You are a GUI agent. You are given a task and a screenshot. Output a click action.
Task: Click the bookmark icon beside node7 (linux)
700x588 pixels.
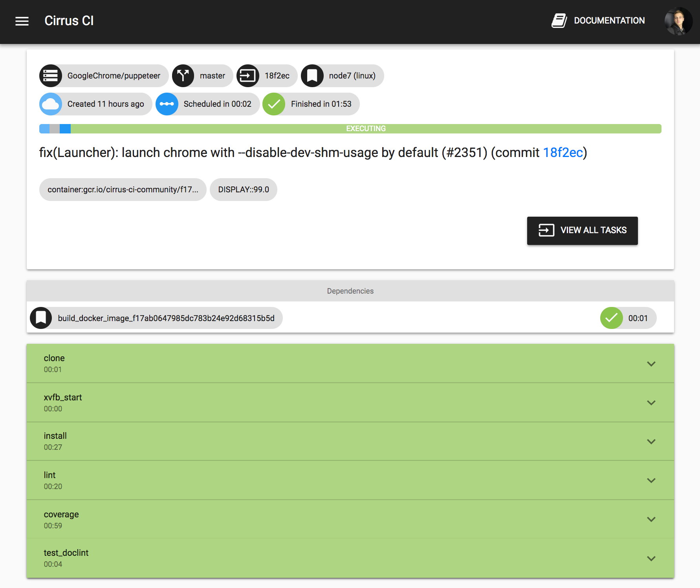point(312,76)
